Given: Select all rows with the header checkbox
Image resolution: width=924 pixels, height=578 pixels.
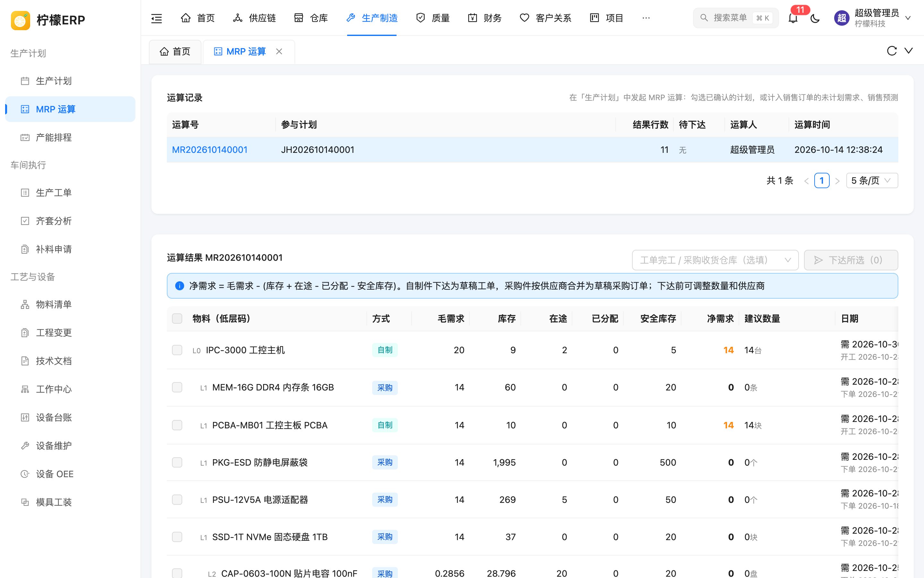Looking at the screenshot, I should (177, 319).
